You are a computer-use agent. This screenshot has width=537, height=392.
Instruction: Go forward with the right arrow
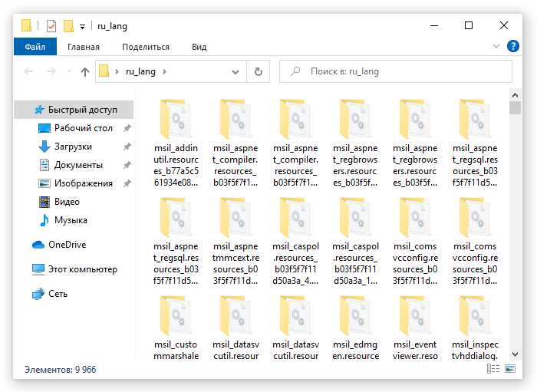click(51, 71)
